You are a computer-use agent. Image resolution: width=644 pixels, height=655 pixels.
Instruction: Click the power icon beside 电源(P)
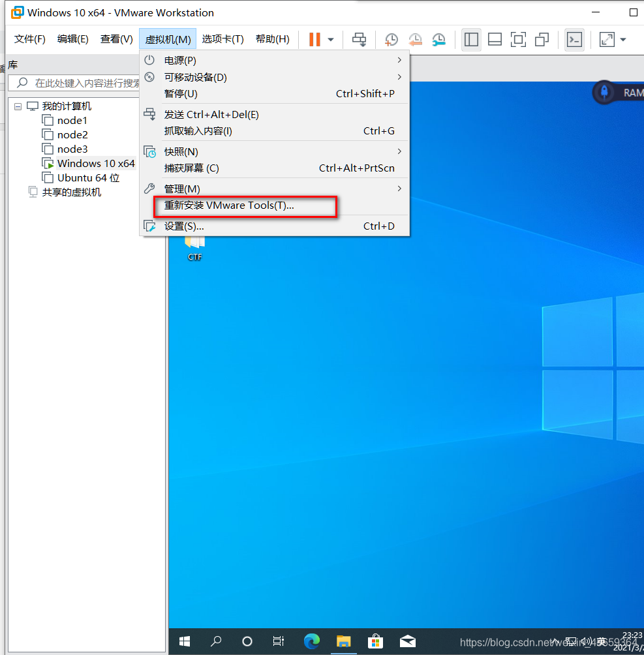point(149,60)
